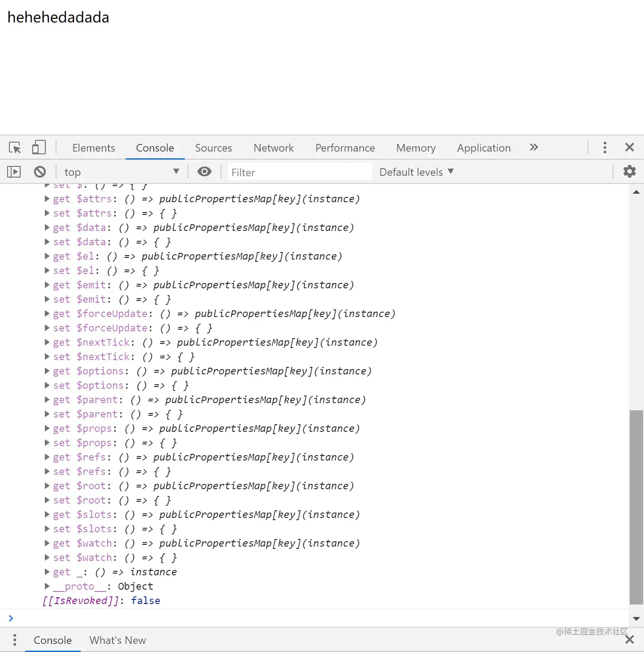Screen dimensions: 644x652
Task: Expand the set $root entry
Action: [47, 500]
